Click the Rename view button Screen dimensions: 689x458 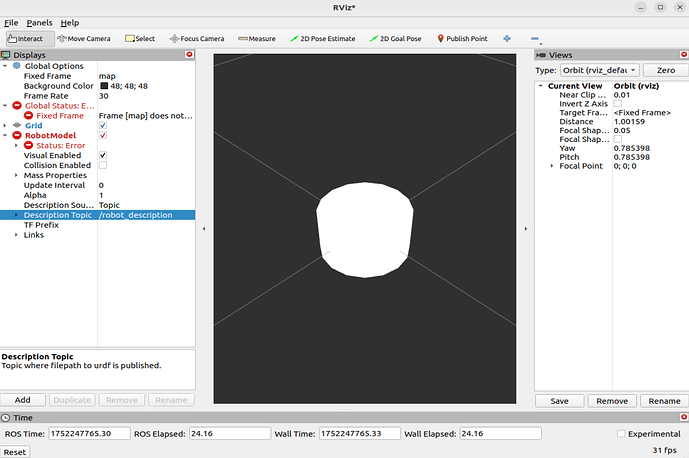664,401
